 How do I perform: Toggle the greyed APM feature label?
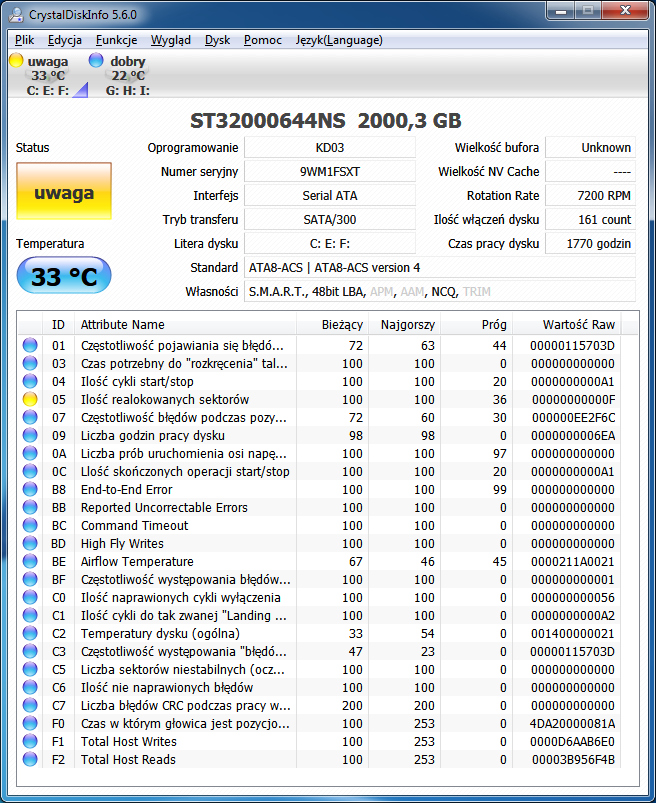coord(382,292)
